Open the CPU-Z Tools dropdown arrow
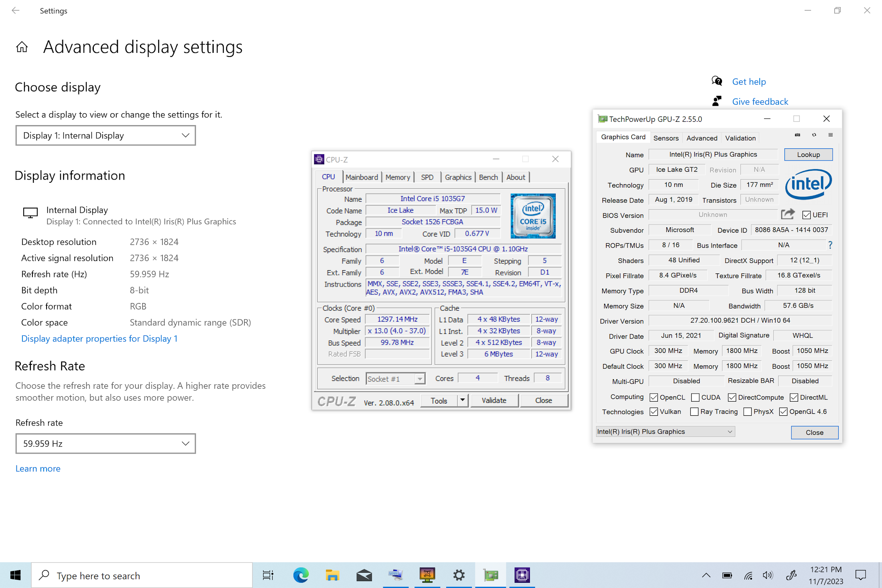The image size is (882, 588). [x=462, y=400]
